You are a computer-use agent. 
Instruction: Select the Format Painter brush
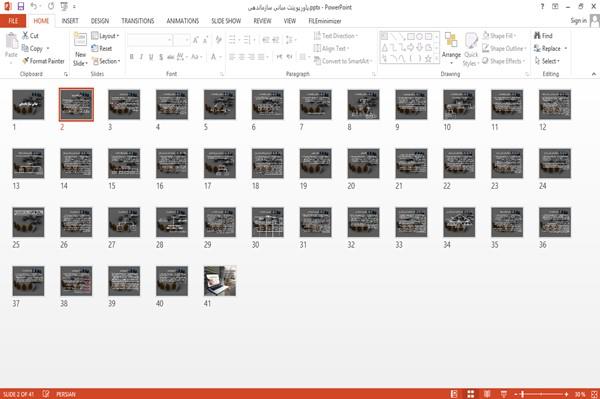click(x=25, y=61)
